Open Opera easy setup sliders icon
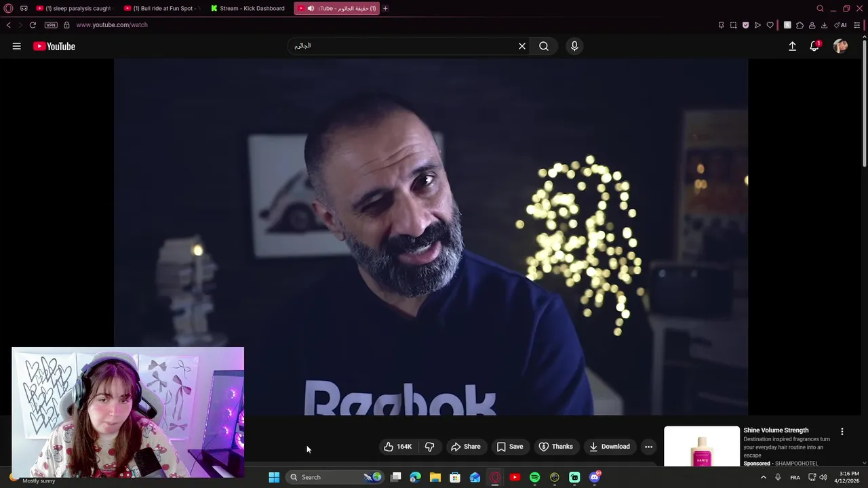Screen dimensions: 868x488 click(x=857, y=25)
